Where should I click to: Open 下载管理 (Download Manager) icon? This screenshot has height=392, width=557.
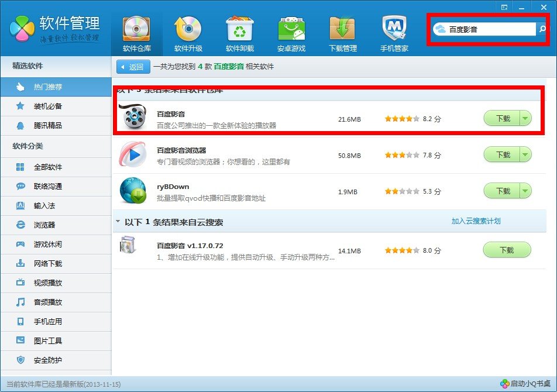click(x=342, y=27)
